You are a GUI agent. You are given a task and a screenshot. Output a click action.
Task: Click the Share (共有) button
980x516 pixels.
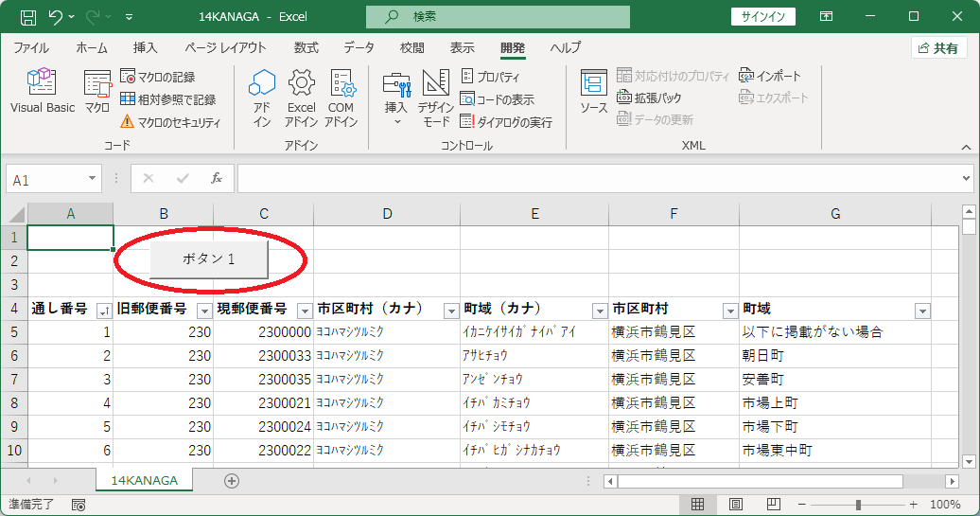pos(938,48)
